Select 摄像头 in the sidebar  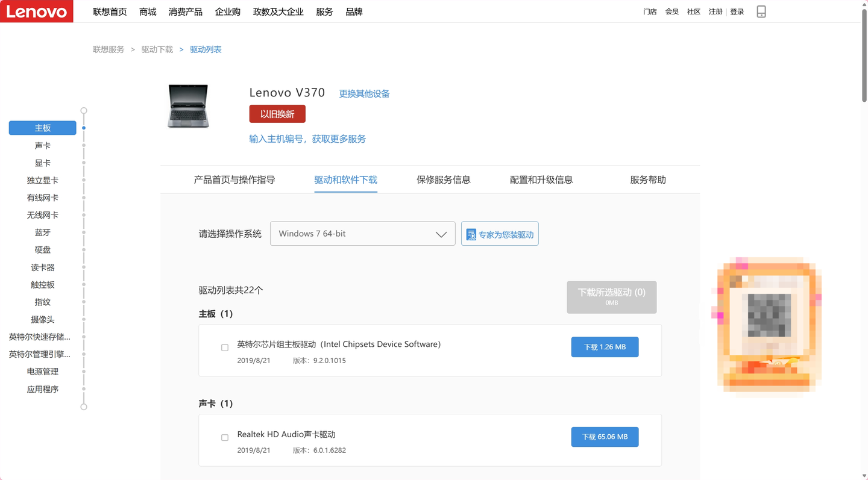(43, 319)
